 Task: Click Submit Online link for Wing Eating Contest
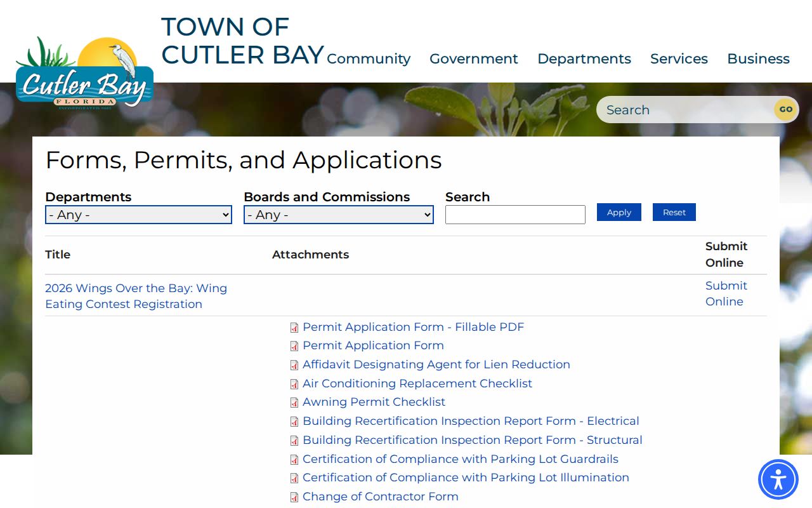pyautogui.click(x=726, y=293)
